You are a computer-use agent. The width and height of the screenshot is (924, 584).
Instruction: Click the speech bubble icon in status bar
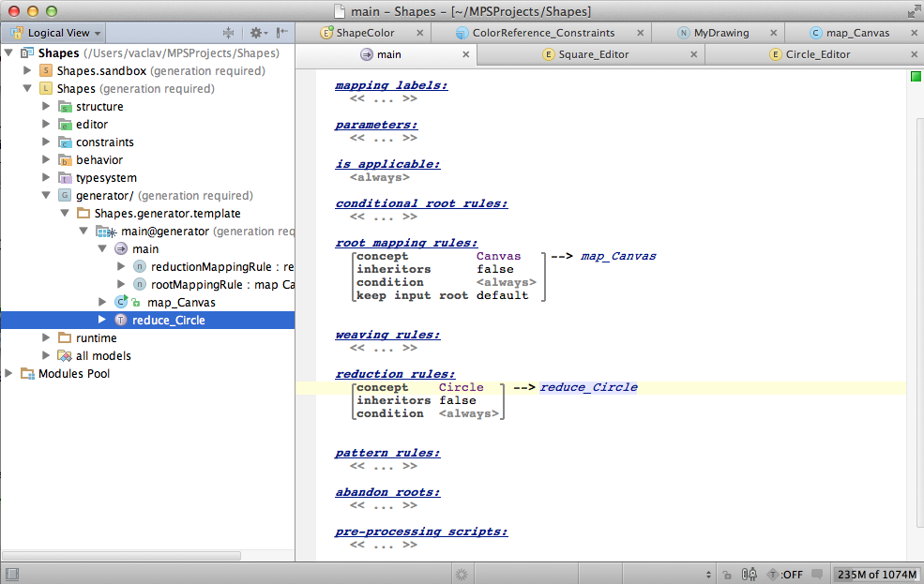click(817, 574)
